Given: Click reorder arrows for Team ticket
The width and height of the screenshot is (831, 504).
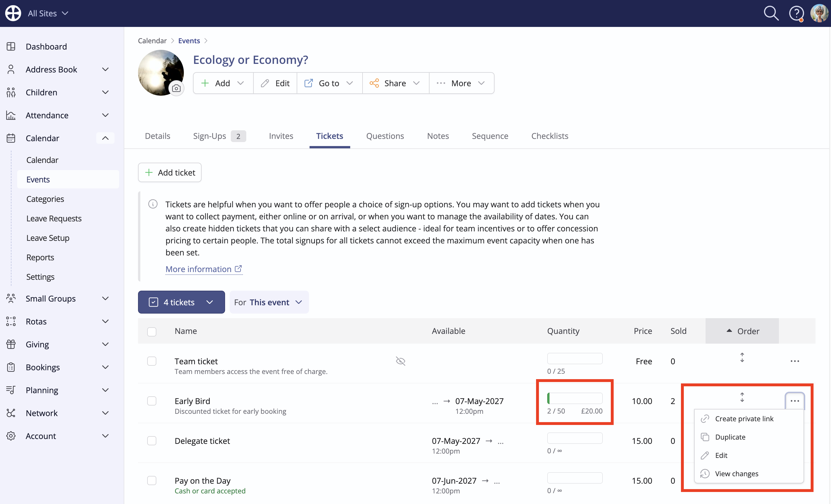Looking at the screenshot, I should click(742, 358).
